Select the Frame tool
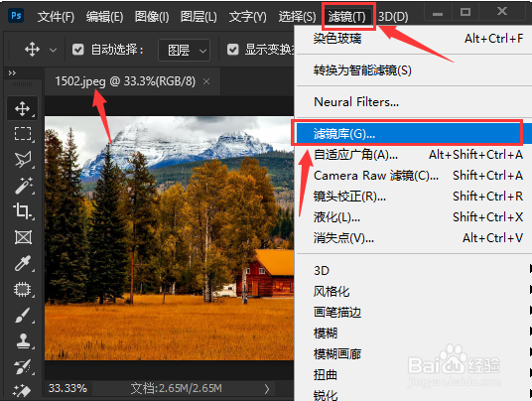 pos(23,237)
